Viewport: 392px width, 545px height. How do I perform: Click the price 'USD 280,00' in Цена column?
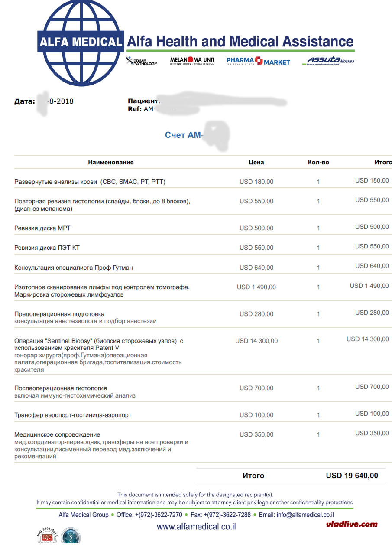[x=256, y=314]
